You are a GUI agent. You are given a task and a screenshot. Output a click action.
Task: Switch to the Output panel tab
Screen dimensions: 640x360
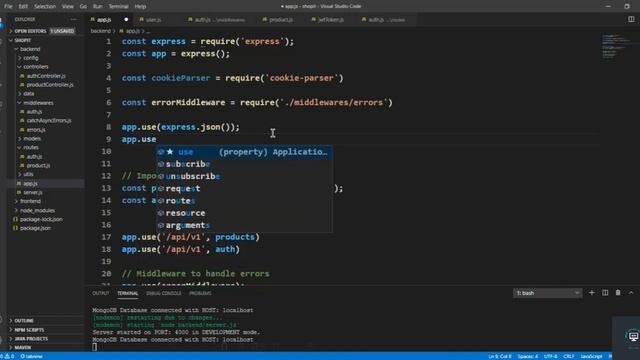point(100,293)
